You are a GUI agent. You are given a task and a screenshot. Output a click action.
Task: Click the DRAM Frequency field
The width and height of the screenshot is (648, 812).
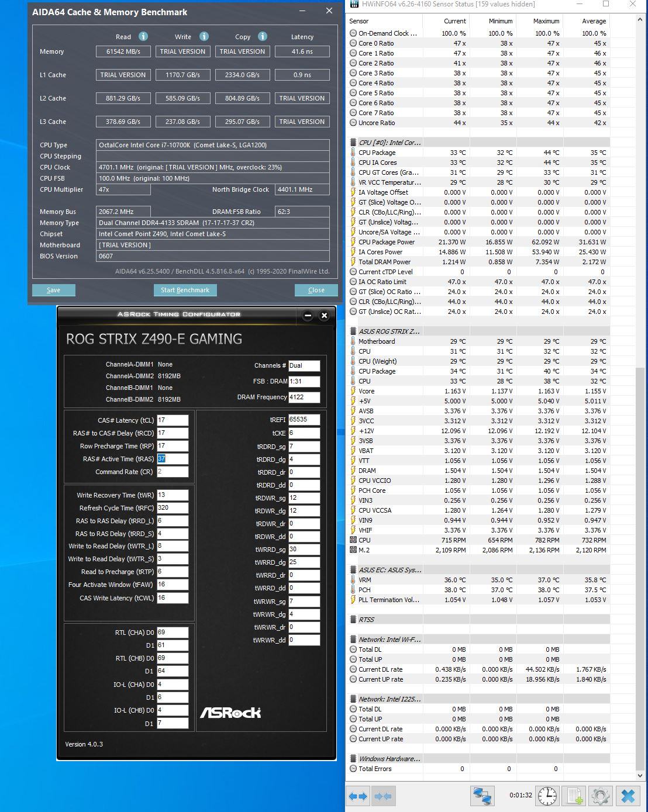click(304, 397)
